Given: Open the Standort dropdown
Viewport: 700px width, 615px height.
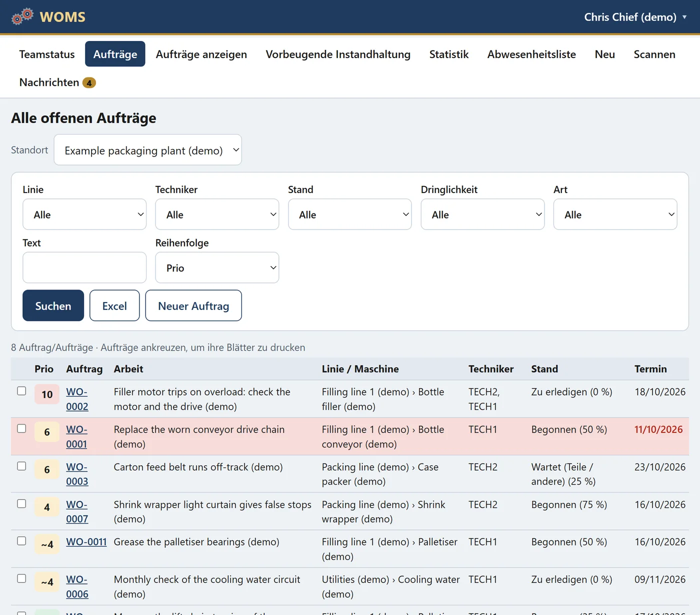Looking at the screenshot, I should click(x=147, y=150).
